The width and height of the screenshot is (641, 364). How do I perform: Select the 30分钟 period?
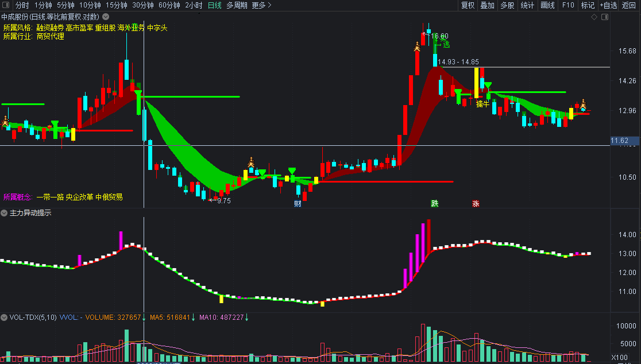pyautogui.click(x=143, y=5)
